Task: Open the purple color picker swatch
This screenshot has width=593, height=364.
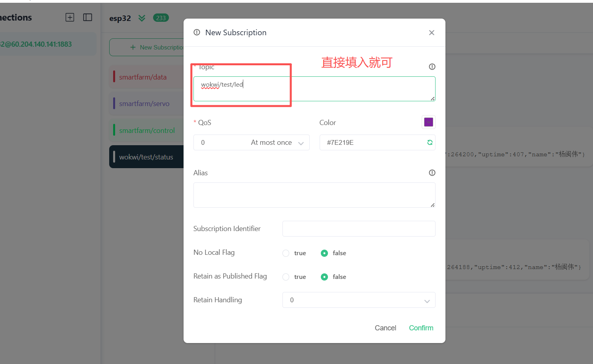Action: click(428, 122)
